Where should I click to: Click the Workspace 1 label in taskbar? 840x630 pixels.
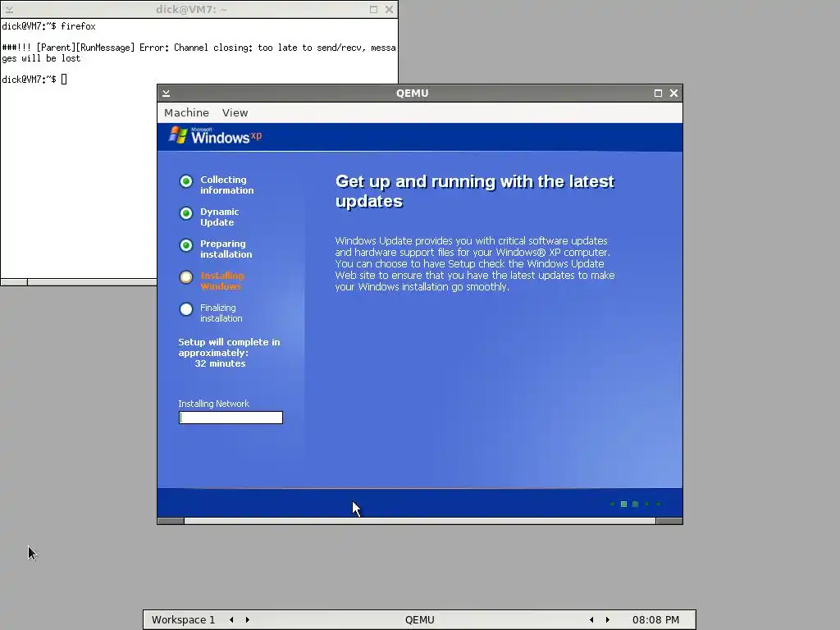click(x=183, y=620)
